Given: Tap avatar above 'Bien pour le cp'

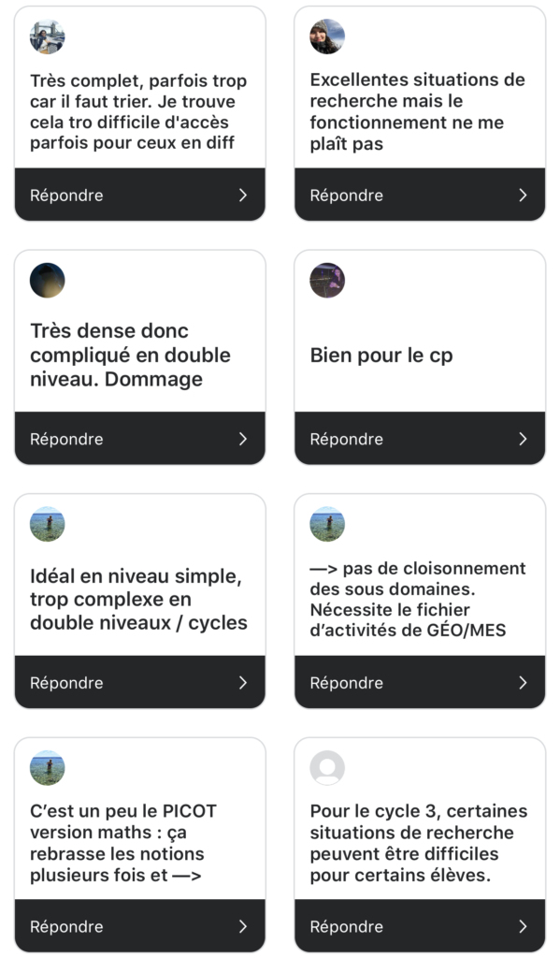Looking at the screenshot, I should (x=327, y=281).
